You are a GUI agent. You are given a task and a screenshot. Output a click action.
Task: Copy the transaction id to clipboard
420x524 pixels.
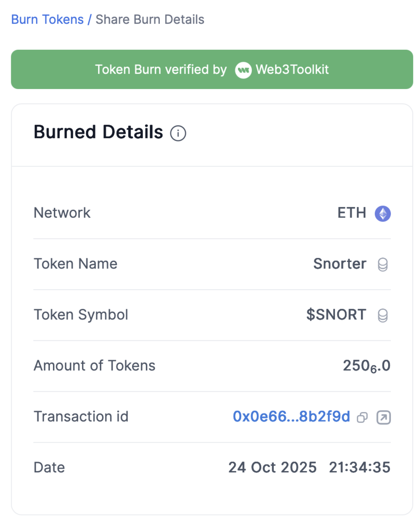362,417
